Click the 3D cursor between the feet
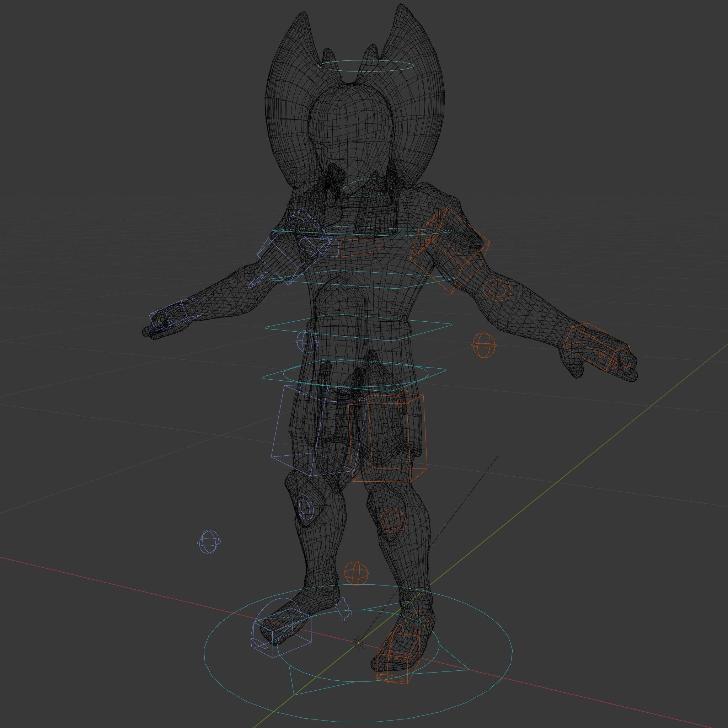The image size is (728, 728). click(358, 642)
